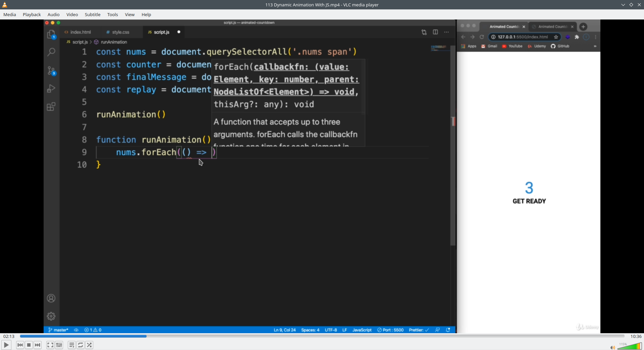Toggle VLC fullscreen button
This screenshot has height=350, width=644.
click(x=50, y=345)
